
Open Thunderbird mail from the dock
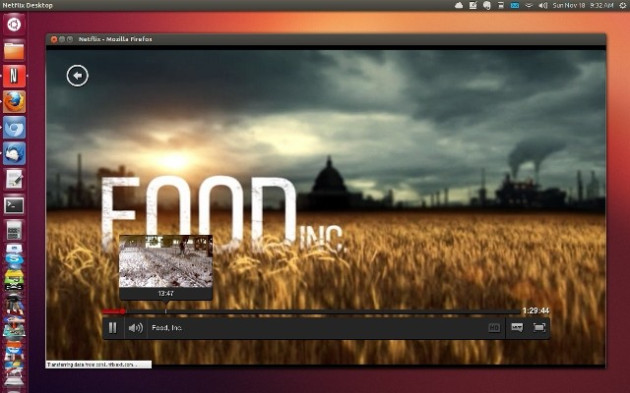[14, 154]
